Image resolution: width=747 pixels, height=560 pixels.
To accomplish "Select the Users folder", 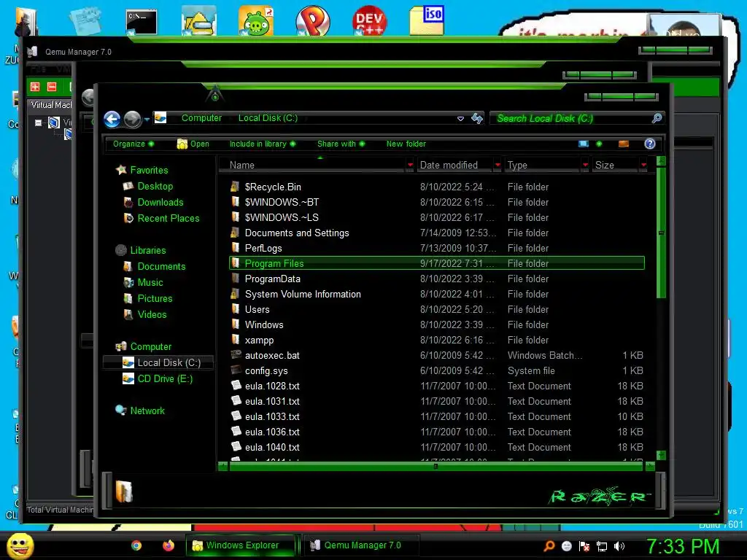I will (x=257, y=309).
